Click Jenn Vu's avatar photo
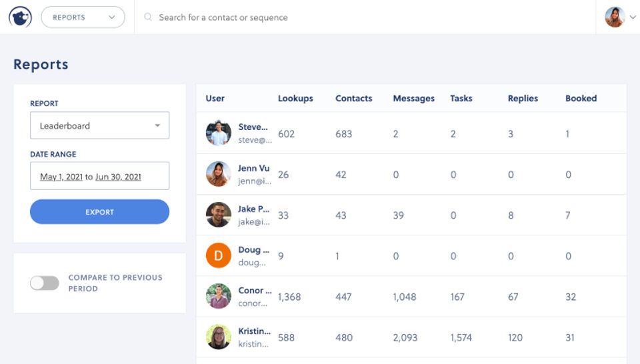 [x=219, y=174]
